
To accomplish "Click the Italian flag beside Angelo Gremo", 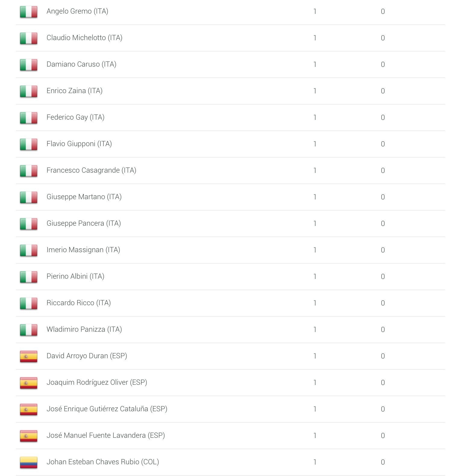I will click(x=29, y=12).
